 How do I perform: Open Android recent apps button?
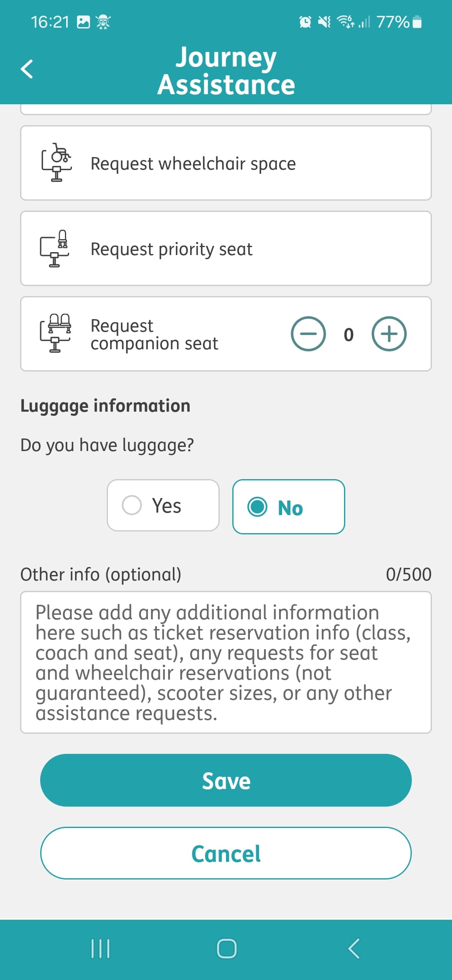click(100, 949)
